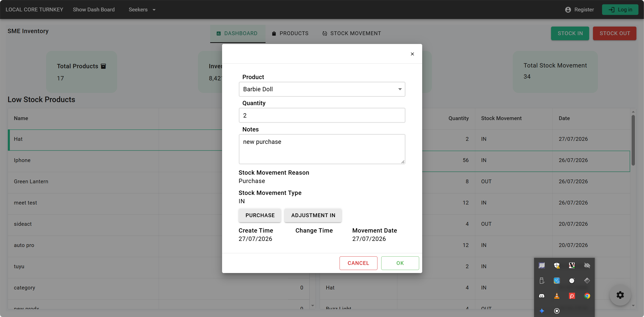Image resolution: width=644 pixels, height=317 pixels.
Task: Open the red PicPick tray icon
Action: [x=572, y=296]
